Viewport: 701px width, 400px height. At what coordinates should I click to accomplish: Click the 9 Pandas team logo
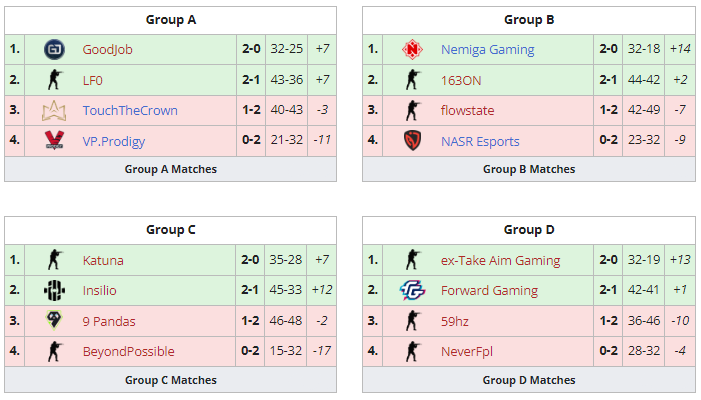54,321
